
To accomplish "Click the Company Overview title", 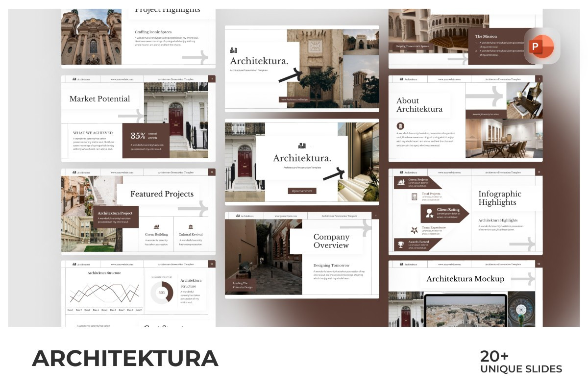I will (332, 241).
